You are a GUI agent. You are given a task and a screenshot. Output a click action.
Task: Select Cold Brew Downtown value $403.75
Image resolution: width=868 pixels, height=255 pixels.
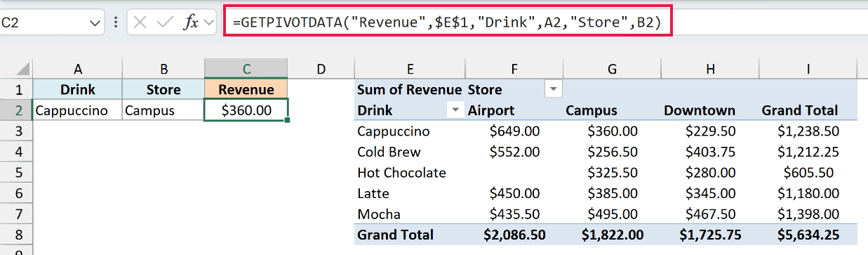pyautogui.click(x=710, y=152)
